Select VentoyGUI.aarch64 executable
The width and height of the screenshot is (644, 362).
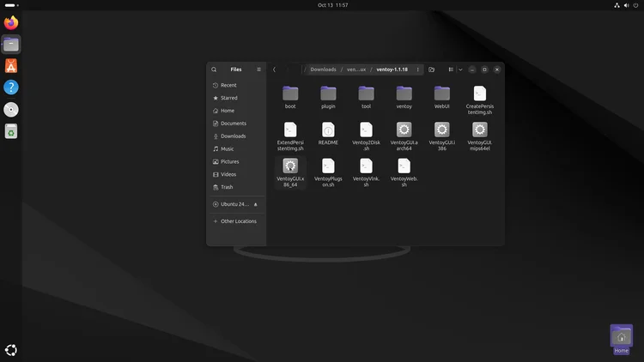(x=404, y=136)
